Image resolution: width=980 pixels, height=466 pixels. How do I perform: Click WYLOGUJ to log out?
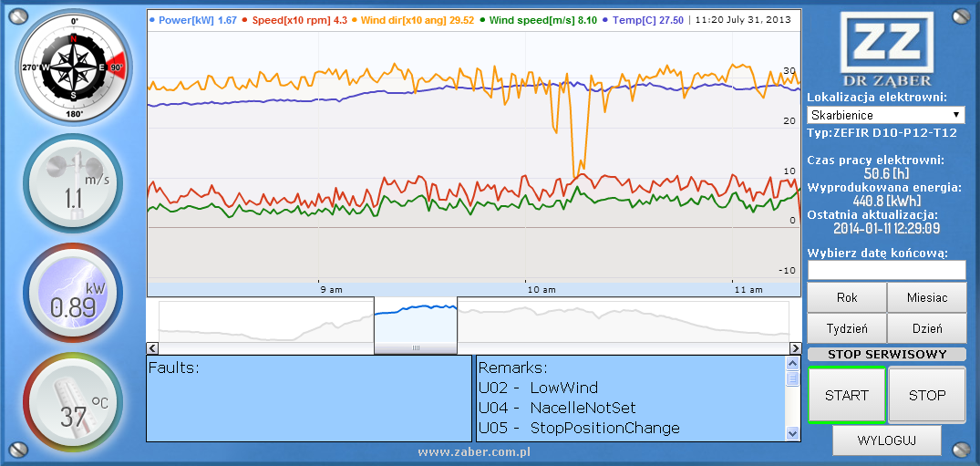click(x=887, y=440)
